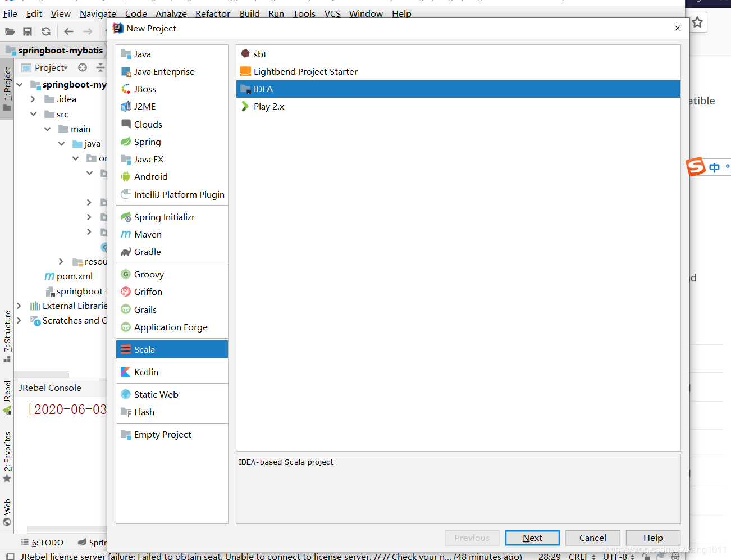Click the Sogou input method S icon
The height and width of the screenshot is (560, 731).
pyautogui.click(x=696, y=166)
